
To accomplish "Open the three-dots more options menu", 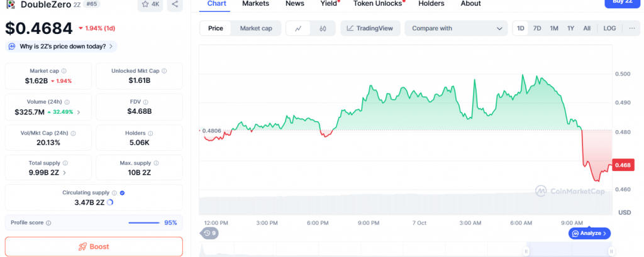I will pyautogui.click(x=632, y=28).
